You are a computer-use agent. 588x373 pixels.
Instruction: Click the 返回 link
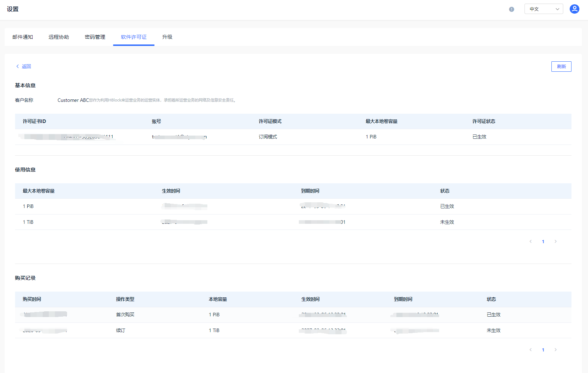tap(26, 66)
